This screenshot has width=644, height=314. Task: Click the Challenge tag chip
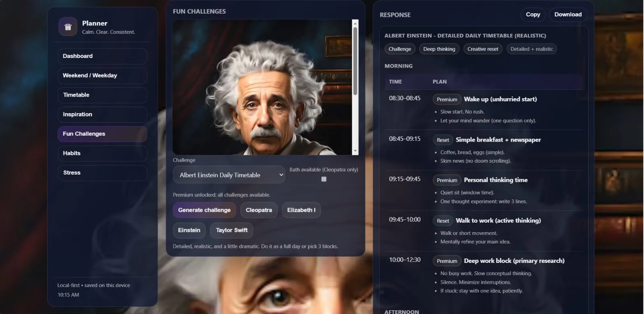click(400, 49)
